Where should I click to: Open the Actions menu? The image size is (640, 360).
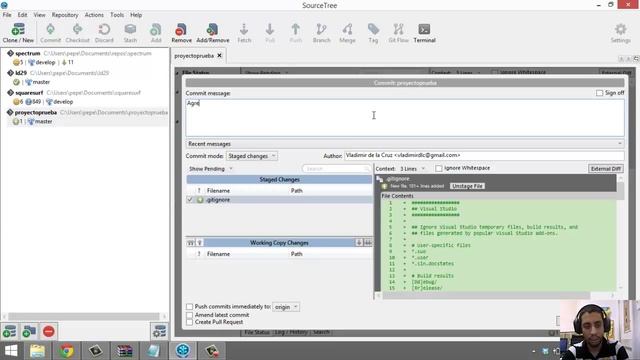click(94, 15)
